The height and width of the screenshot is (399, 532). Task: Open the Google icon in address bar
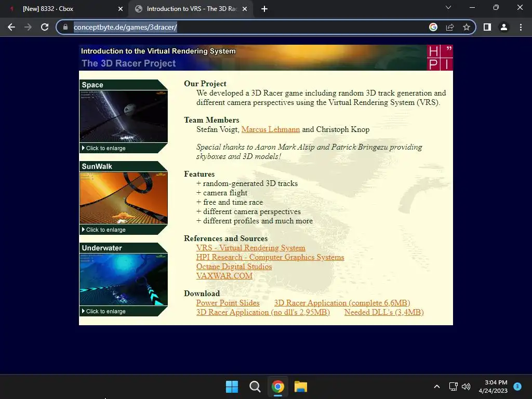point(433,27)
